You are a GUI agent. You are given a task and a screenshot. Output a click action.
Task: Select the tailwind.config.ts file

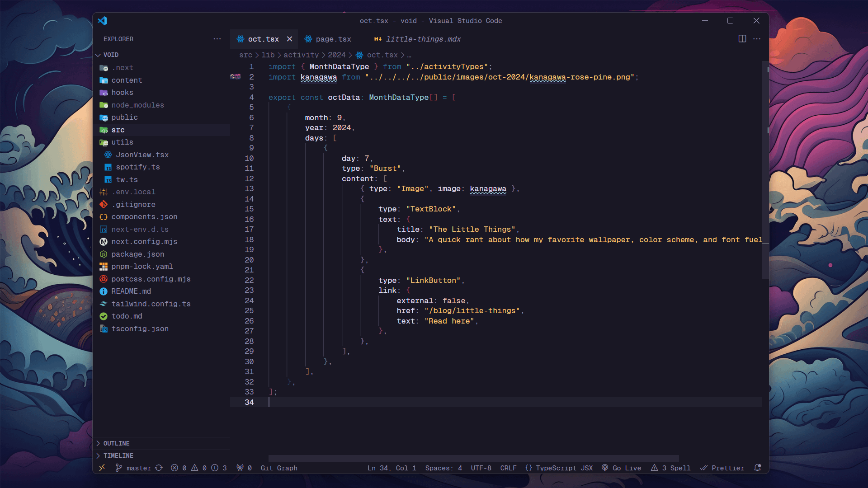pos(151,304)
